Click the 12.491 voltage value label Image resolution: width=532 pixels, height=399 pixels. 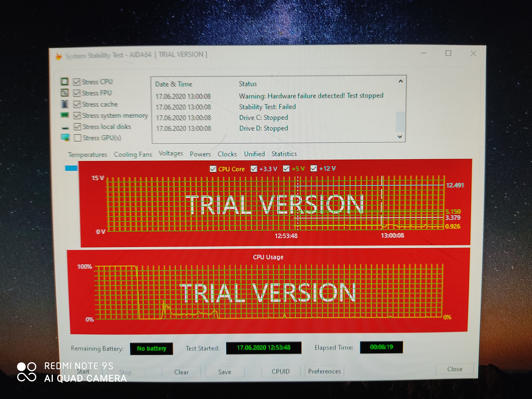pos(455,185)
